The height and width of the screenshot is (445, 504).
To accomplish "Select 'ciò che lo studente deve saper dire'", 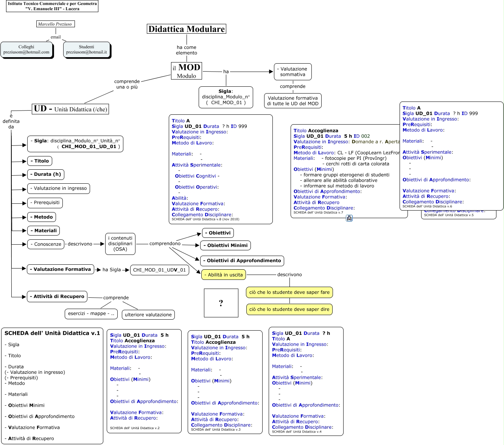I will point(289,309).
